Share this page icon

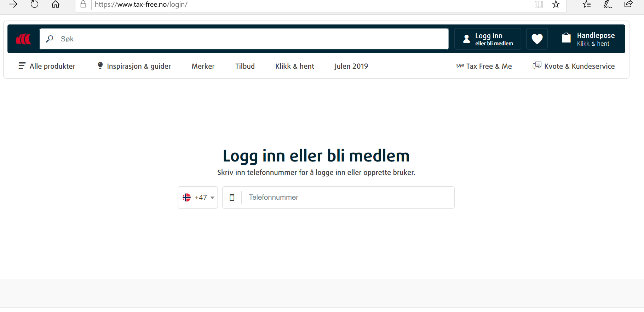tap(628, 5)
